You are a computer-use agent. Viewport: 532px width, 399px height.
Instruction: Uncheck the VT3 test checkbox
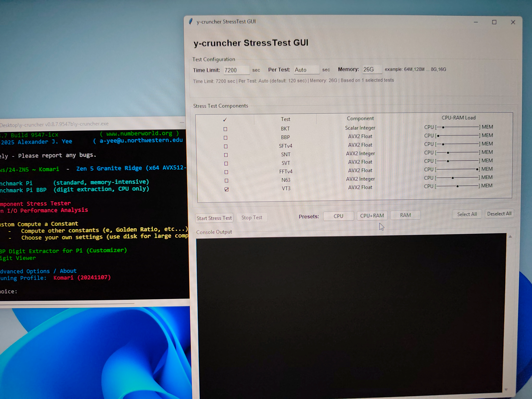coord(226,189)
